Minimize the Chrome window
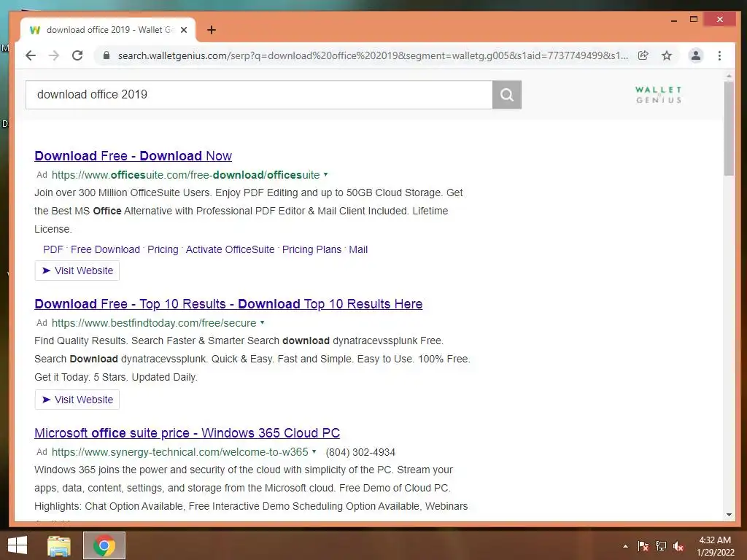Screen dimensions: 747x560 (673, 20)
